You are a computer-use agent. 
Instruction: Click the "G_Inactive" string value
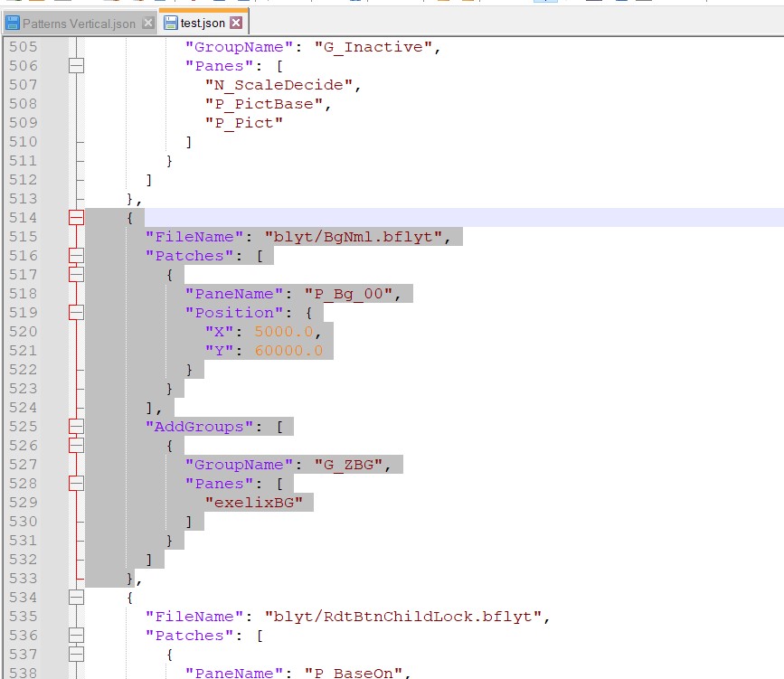(x=373, y=47)
